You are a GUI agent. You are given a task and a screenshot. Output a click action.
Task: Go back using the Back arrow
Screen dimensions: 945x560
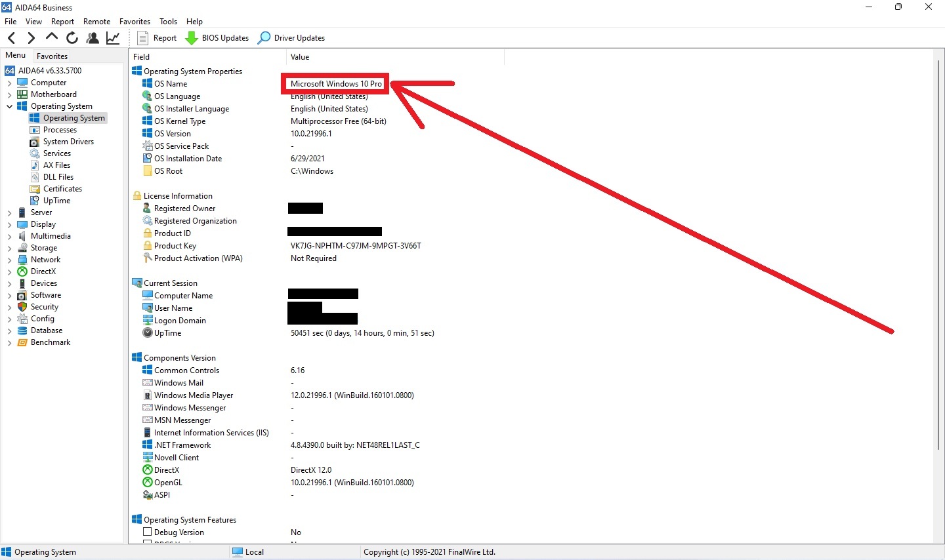point(11,38)
